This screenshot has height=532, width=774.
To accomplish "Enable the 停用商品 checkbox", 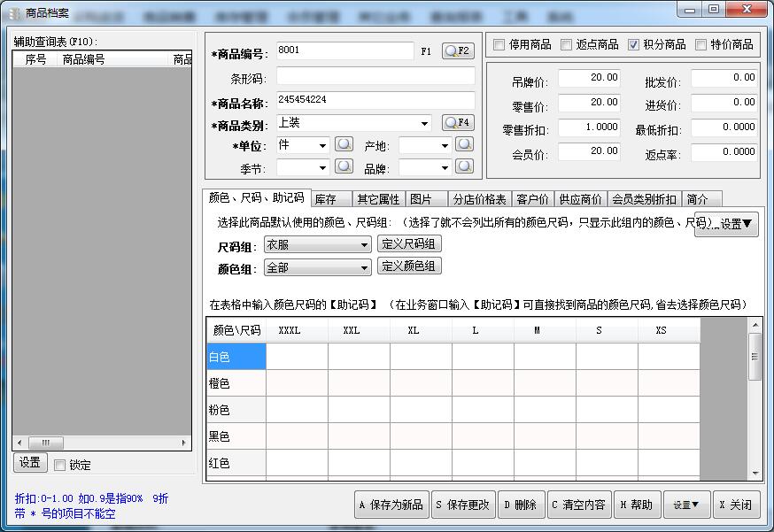I will pos(499,45).
